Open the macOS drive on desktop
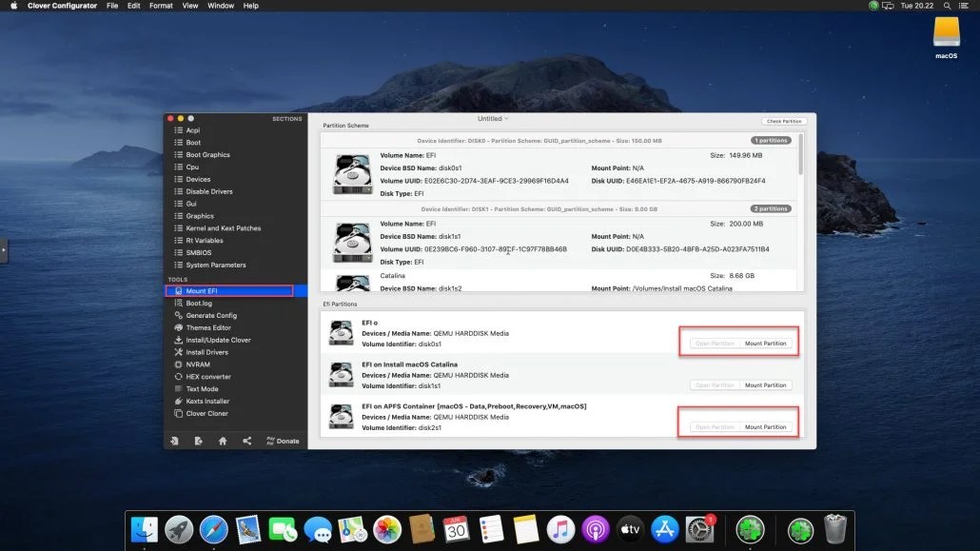The image size is (980, 551). click(947, 37)
